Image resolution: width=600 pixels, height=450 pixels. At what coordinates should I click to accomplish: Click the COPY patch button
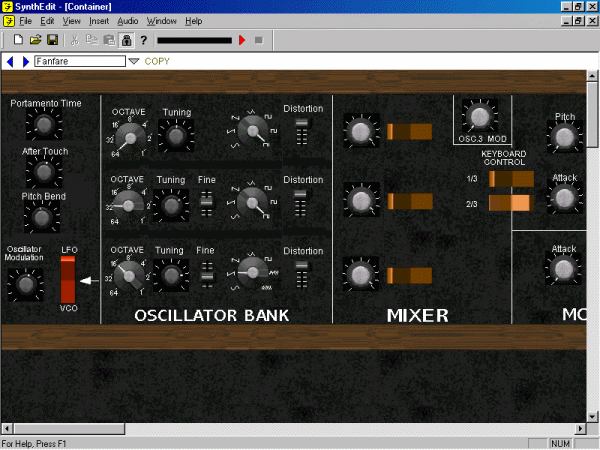[157, 61]
